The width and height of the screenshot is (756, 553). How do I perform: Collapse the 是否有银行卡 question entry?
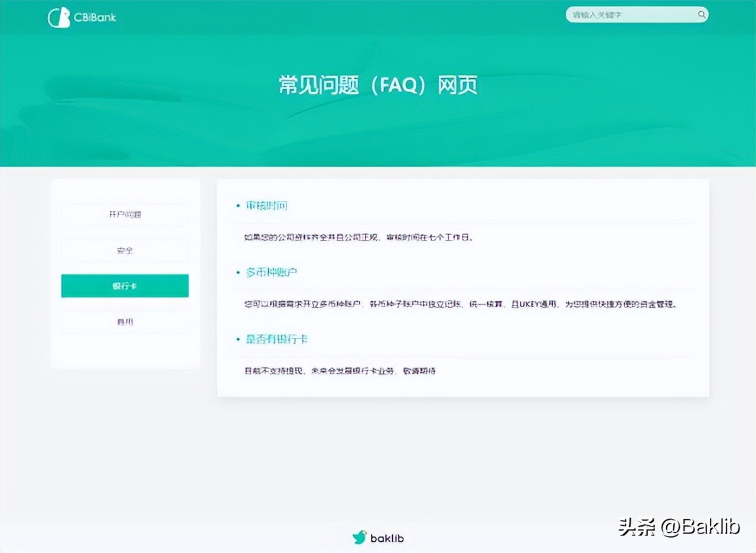pyautogui.click(x=278, y=340)
